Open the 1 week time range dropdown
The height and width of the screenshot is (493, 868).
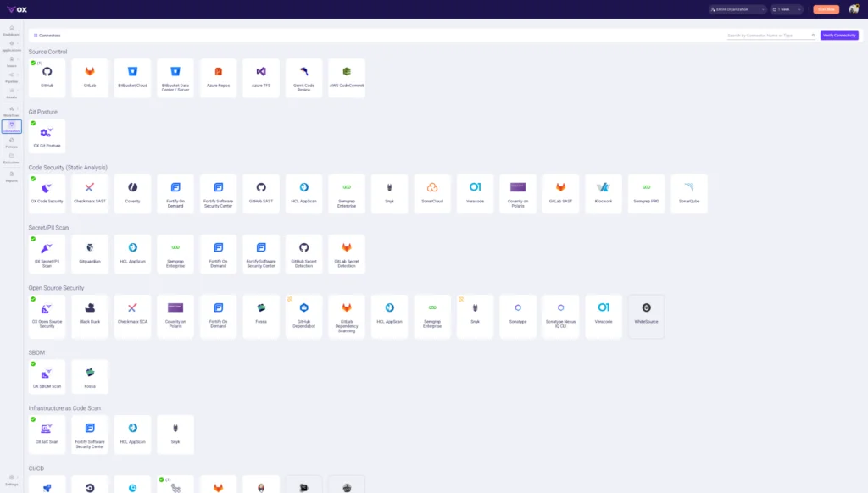coord(787,9)
